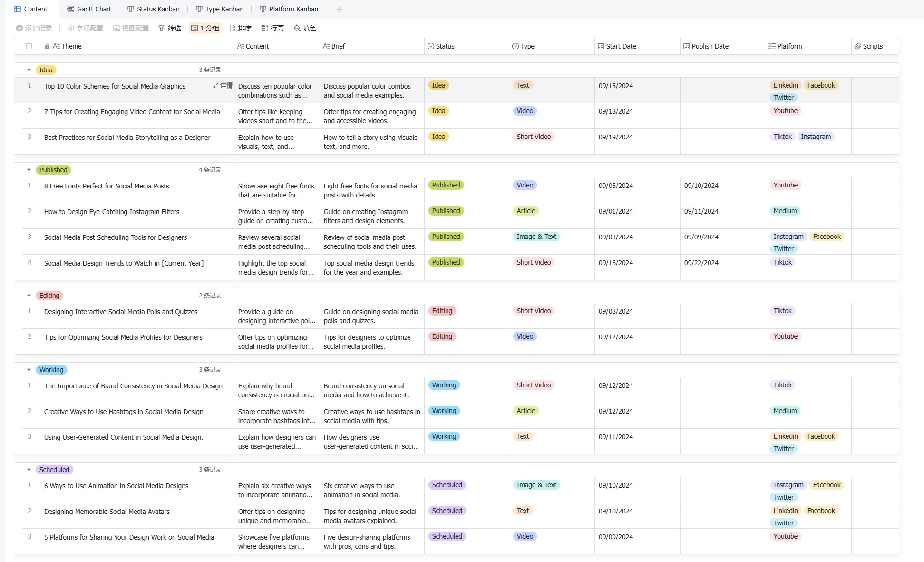The image size is (924, 562).
Task: Click the plus icon to add view
Action: [x=339, y=9]
